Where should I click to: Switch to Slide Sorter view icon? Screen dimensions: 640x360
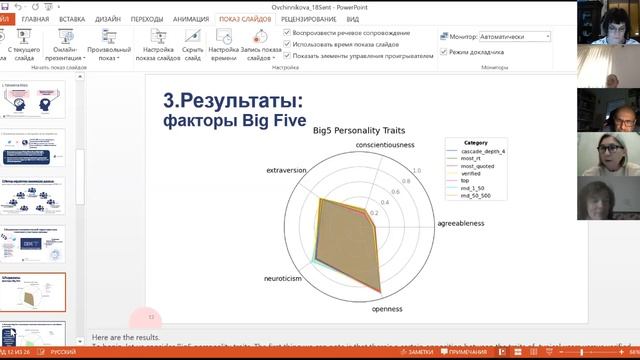518,352
